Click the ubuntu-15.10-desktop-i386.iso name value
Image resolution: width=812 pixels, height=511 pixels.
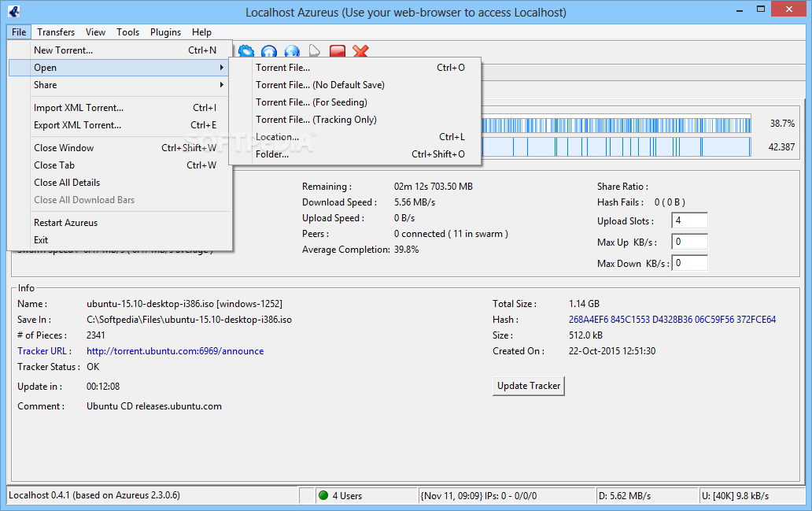tap(184, 304)
